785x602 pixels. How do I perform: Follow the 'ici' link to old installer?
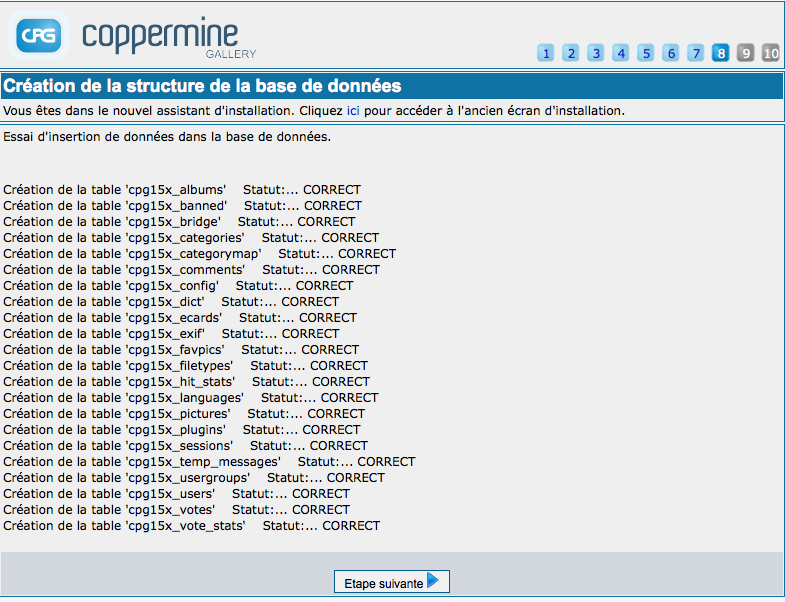click(x=353, y=111)
